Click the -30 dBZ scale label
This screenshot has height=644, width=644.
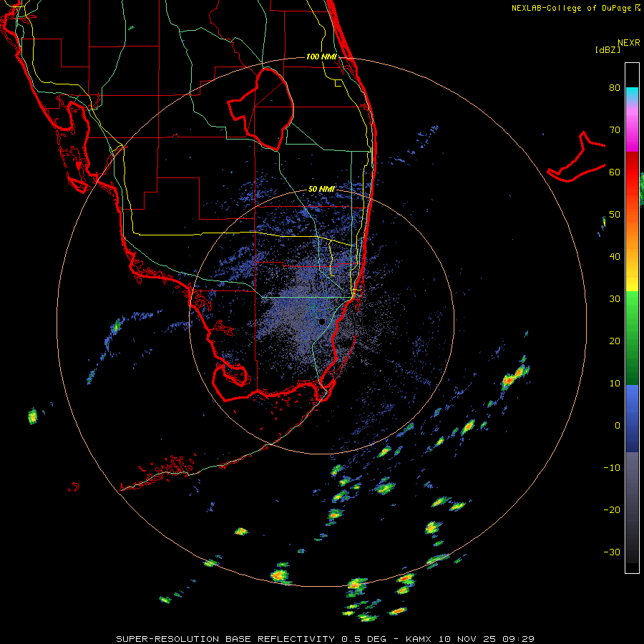point(612,552)
